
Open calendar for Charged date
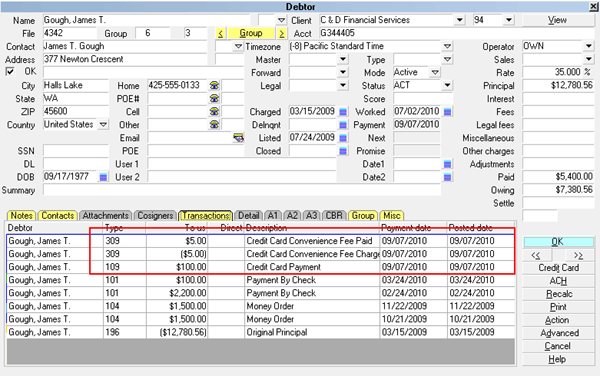[343, 112]
